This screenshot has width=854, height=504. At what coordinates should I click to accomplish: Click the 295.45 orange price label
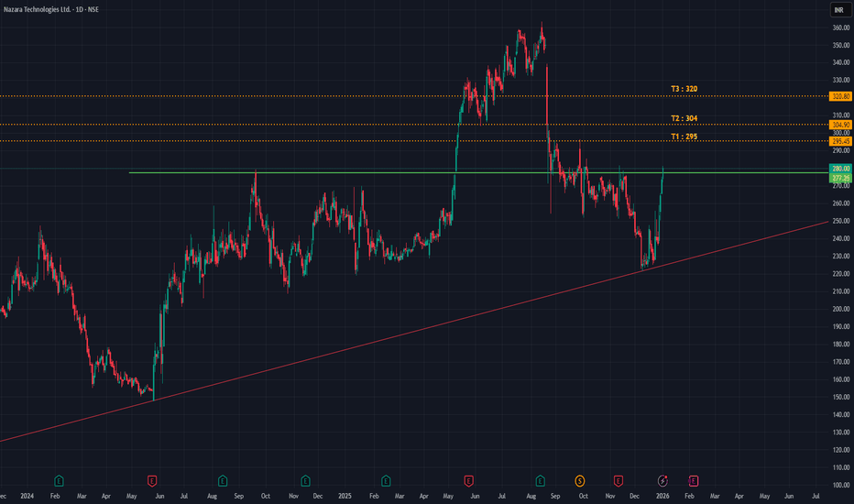coord(840,141)
